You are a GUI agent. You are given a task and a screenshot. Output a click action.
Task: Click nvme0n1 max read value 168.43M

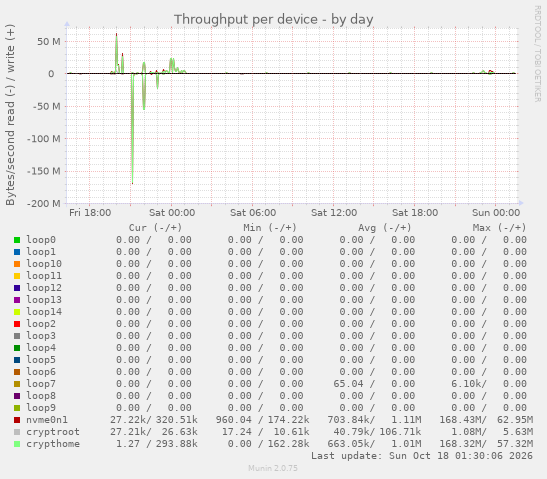(x=460, y=420)
